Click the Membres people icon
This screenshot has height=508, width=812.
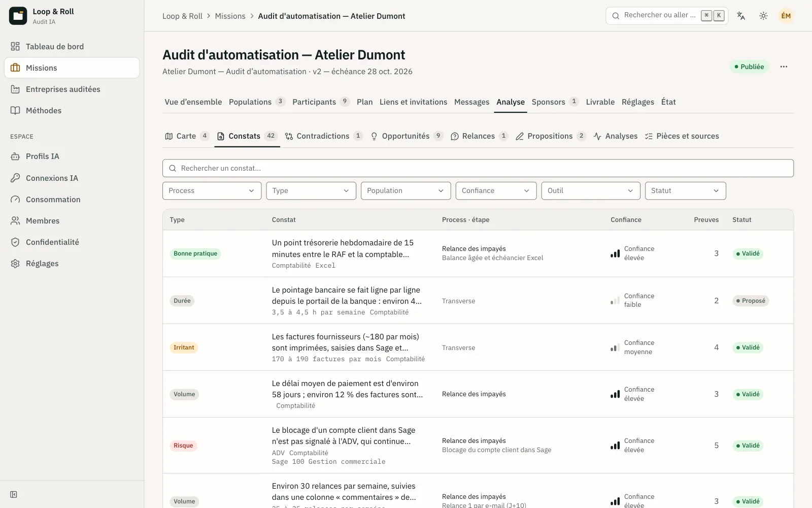point(15,220)
